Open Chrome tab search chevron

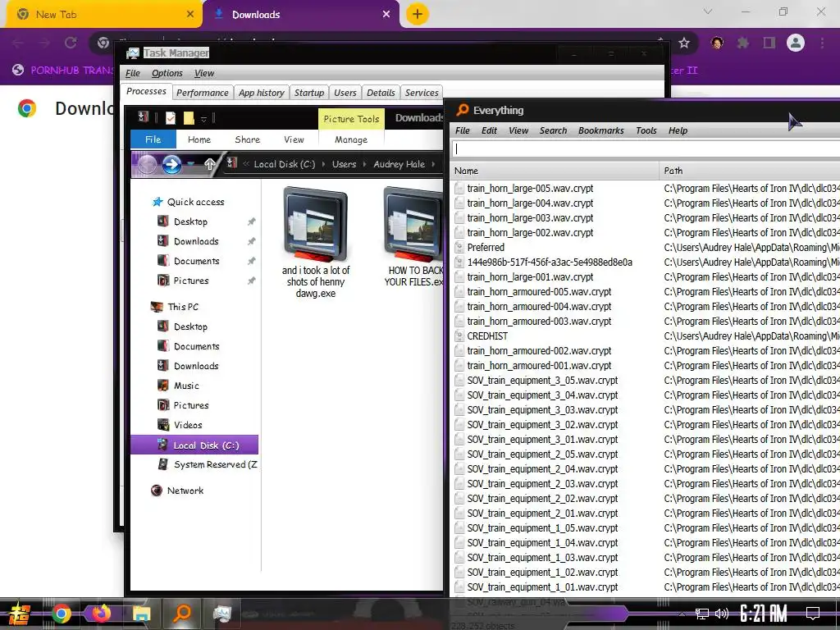pos(708,11)
